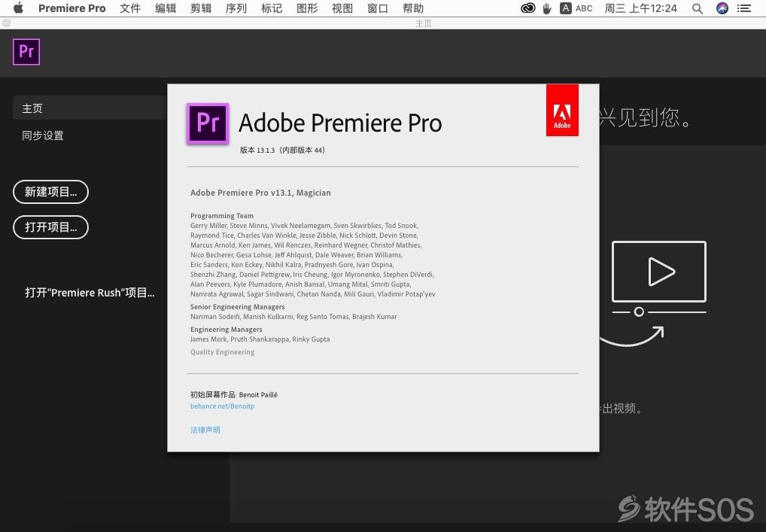Click the Quality Engineering heading
Screen dimensions: 766x532
222,351
